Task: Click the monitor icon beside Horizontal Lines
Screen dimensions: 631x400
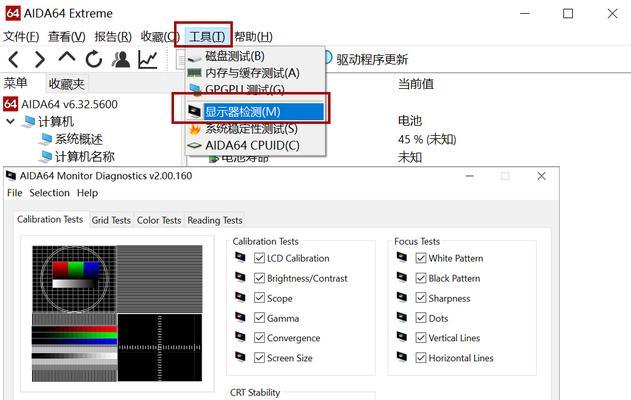Action: 402,357
